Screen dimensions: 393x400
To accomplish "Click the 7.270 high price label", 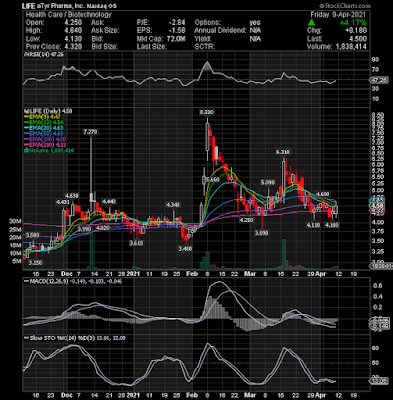I will 90,132.
